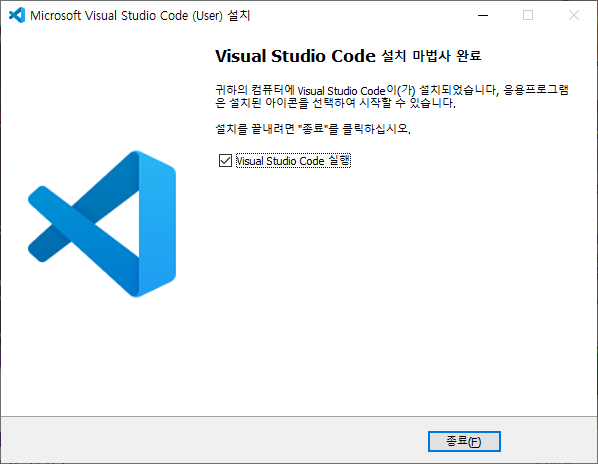This screenshot has height=464, width=598.
Task: Click the 종료(F) button to finish setup
Action: pyautogui.click(x=464, y=442)
